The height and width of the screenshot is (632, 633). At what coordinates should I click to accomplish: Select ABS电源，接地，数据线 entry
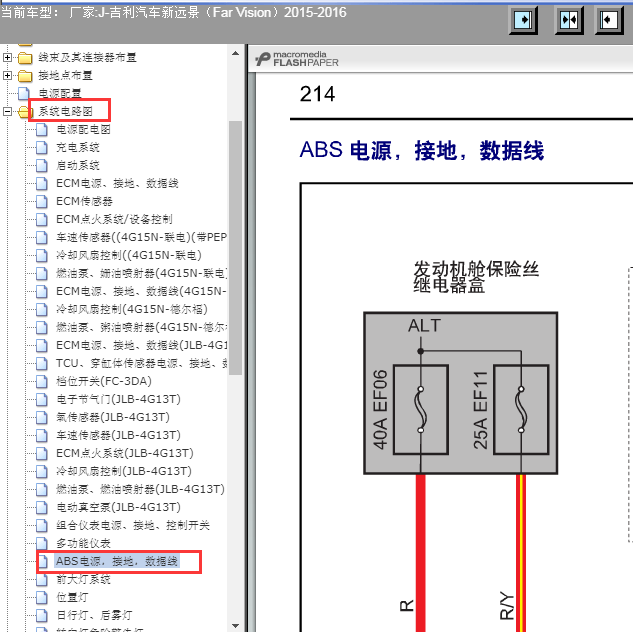click(116, 561)
